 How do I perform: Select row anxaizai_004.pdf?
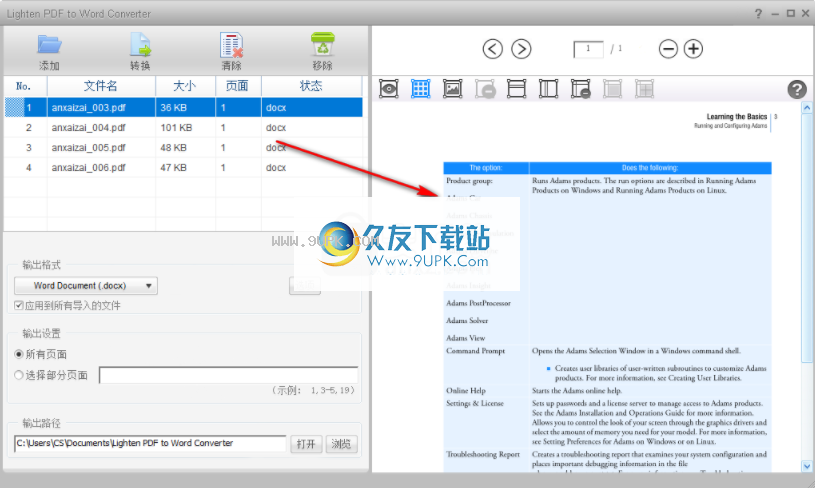click(x=183, y=128)
